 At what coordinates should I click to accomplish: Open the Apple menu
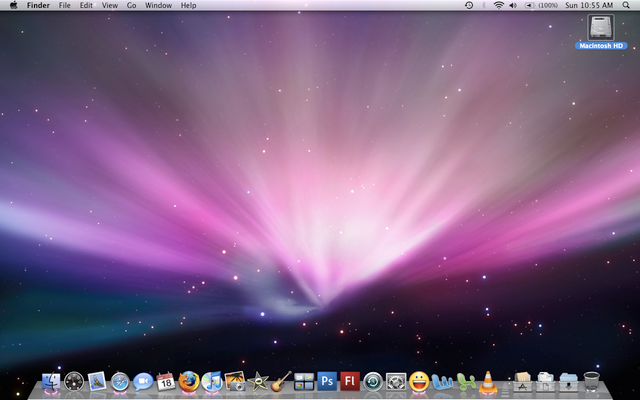(x=13, y=6)
